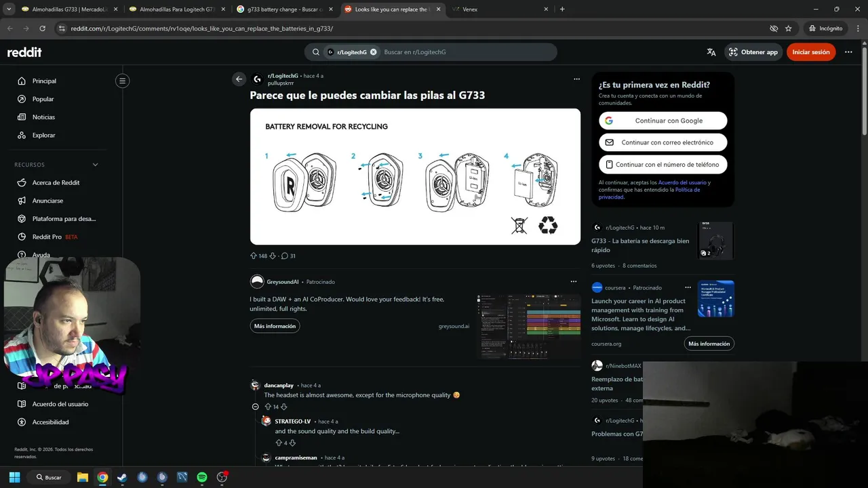
Task: Open the Reddit header three-dot menu
Action: pyautogui.click(x=848, y=52)
